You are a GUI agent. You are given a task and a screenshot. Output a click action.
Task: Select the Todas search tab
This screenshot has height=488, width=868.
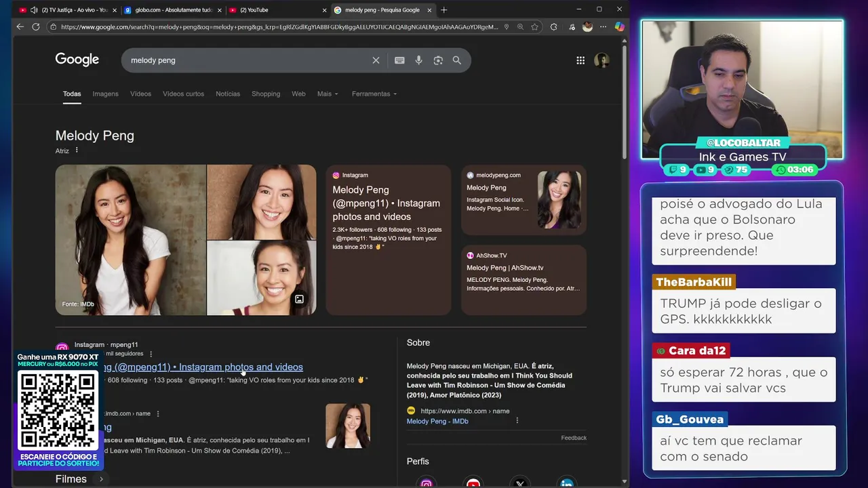tap(72, 94)
